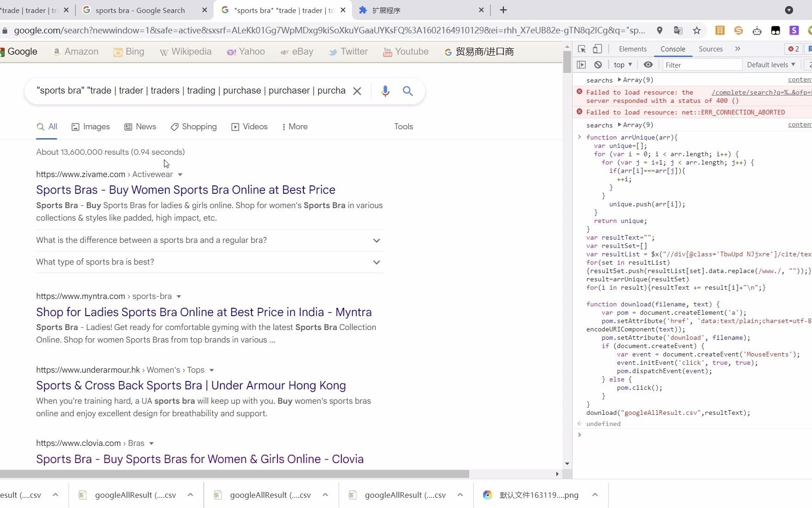The height and width of the screenshot is (508, 812).
Task: Switch to News results tab
Action: (x=140, y=127)
